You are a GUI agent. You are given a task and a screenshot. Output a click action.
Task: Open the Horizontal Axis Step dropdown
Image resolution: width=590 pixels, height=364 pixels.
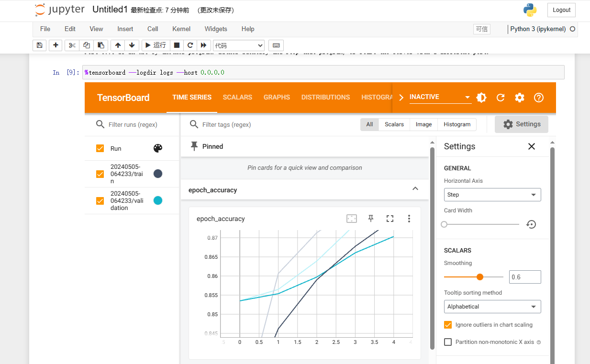coord(492,195)
